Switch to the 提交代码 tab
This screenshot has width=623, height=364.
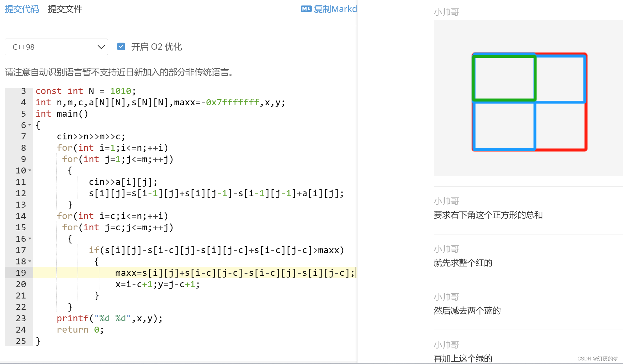coord(22,9)
